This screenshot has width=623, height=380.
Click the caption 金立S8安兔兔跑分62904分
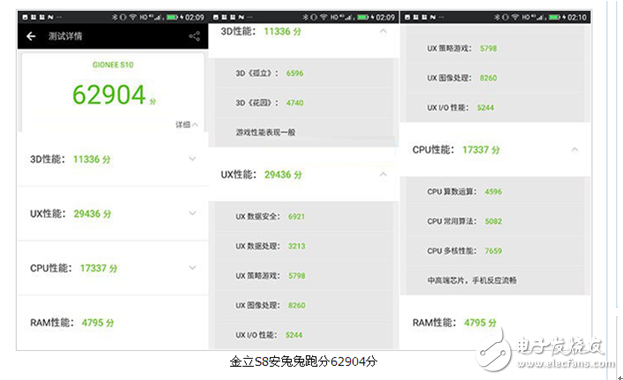(304, 361)
